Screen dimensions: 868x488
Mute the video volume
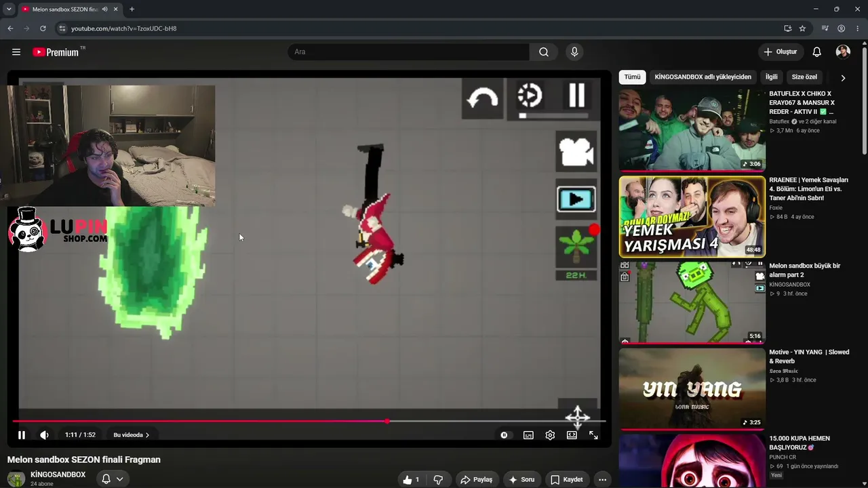tap(44, 435)
